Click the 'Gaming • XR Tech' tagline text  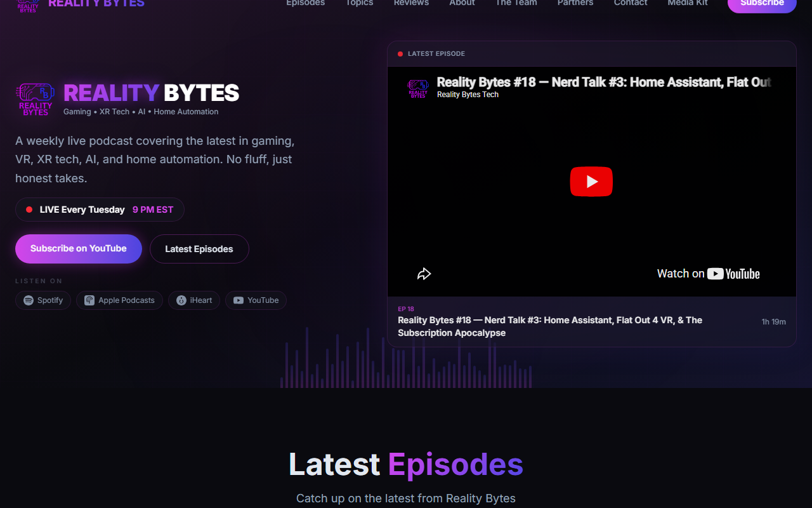(141, 112)
